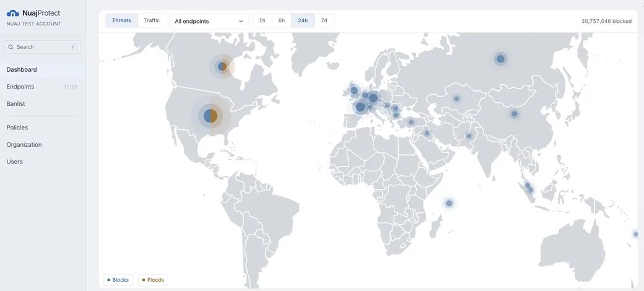
Task: Focus the Search input field
Action: [42, 47]
